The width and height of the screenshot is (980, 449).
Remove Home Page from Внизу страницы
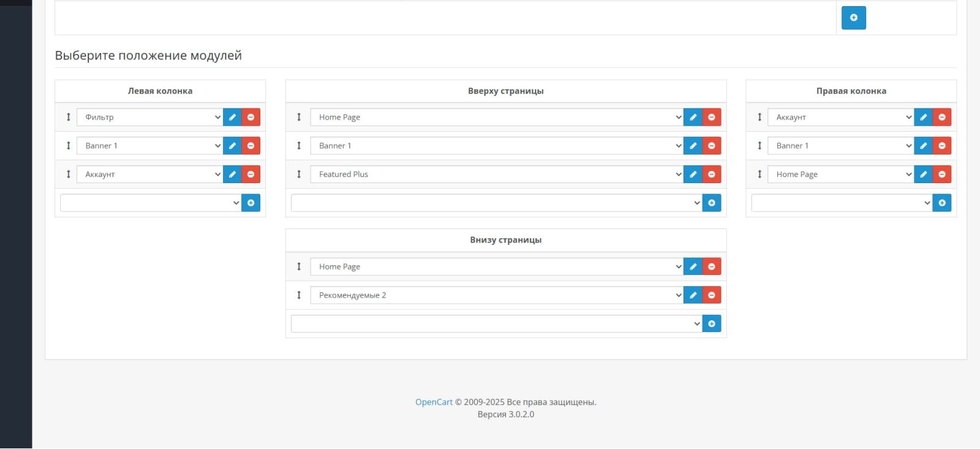tap(712, 266)
